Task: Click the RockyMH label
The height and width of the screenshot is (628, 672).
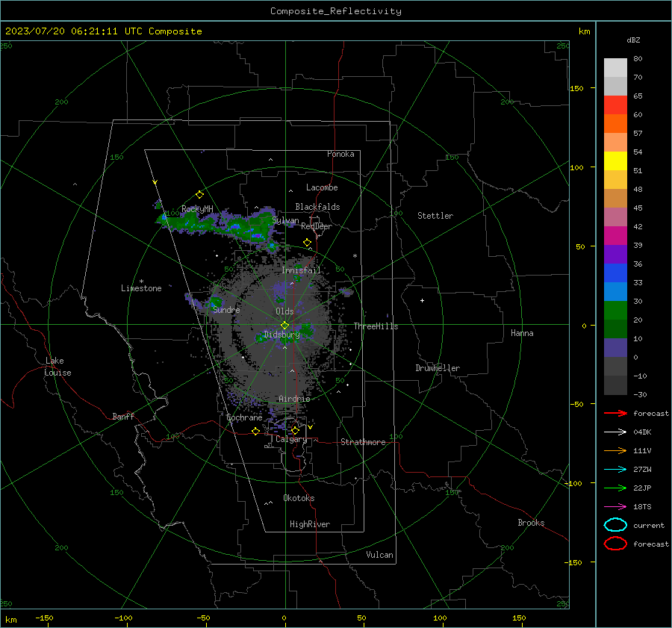Action: coord(197,209)
